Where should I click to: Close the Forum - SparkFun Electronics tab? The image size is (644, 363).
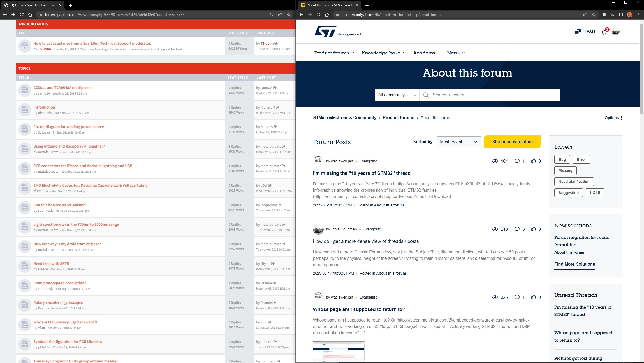click(x=60, y=5)
